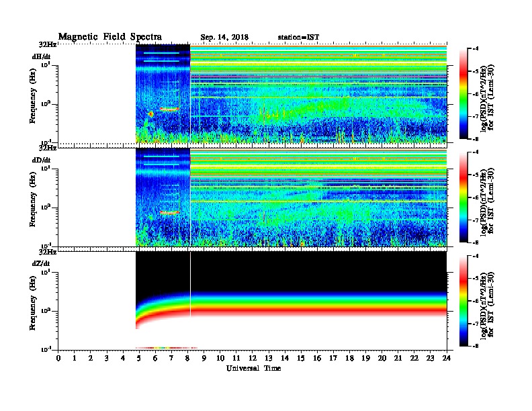This screenshot has width=532, height=411.
Task: Click the "Frequency (Hz)" label of the dD/dt panel
Action: (x=32, y=199)
